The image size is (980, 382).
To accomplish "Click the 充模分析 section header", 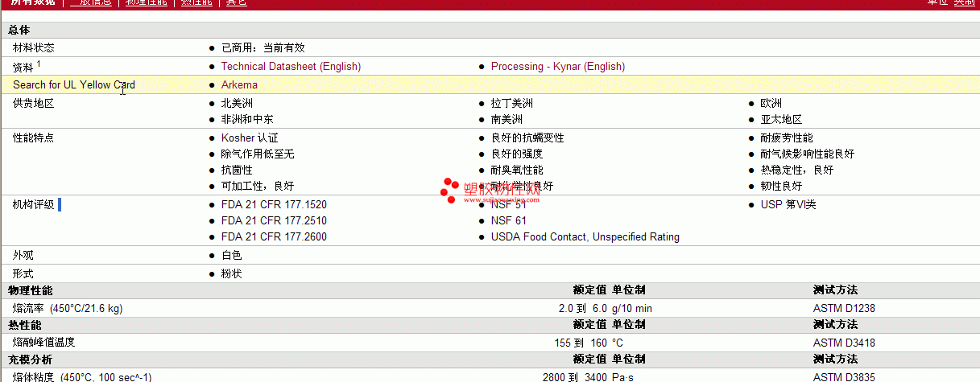I will point(30,359).
